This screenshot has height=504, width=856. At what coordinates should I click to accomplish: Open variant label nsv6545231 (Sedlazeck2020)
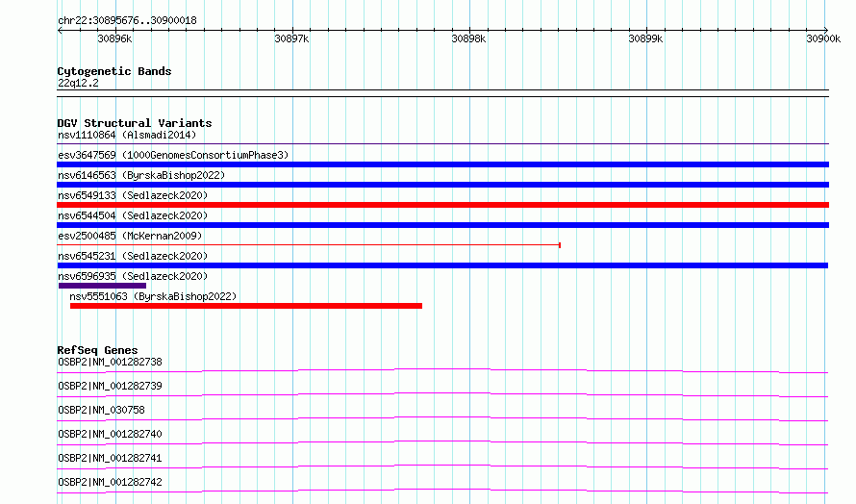(x=133, y=256)
